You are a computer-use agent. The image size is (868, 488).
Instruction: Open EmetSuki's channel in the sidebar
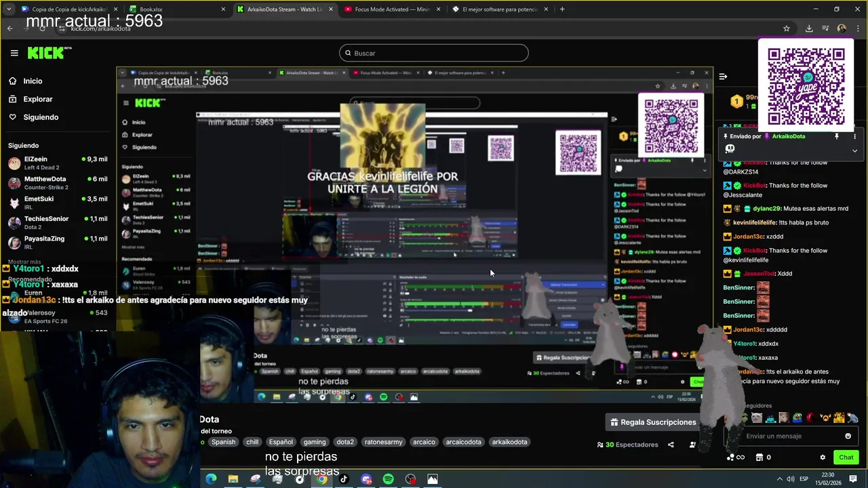(x=58, y=203)
